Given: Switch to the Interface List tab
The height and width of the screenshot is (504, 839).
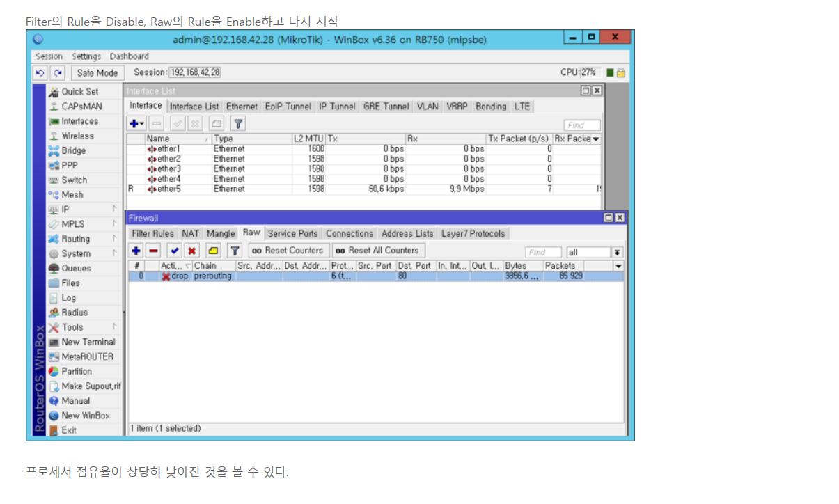Looking at the screenshot, I should (194, 107).
